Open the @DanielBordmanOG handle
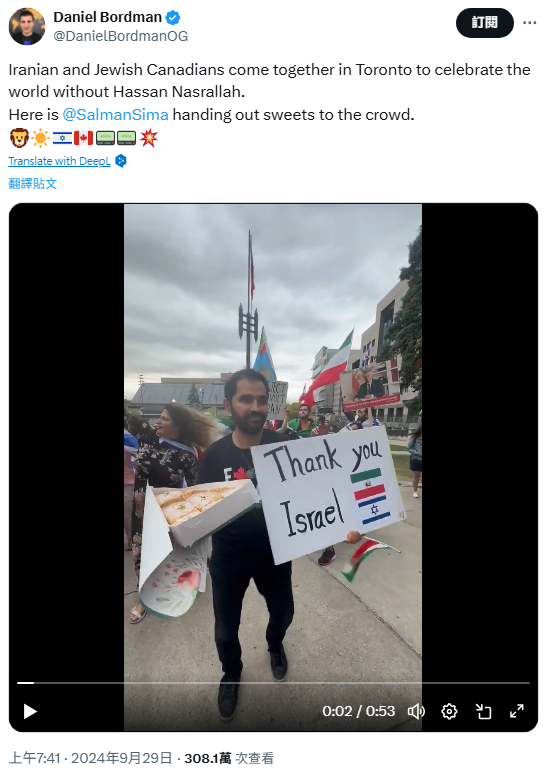 click(x=120, y=36)
